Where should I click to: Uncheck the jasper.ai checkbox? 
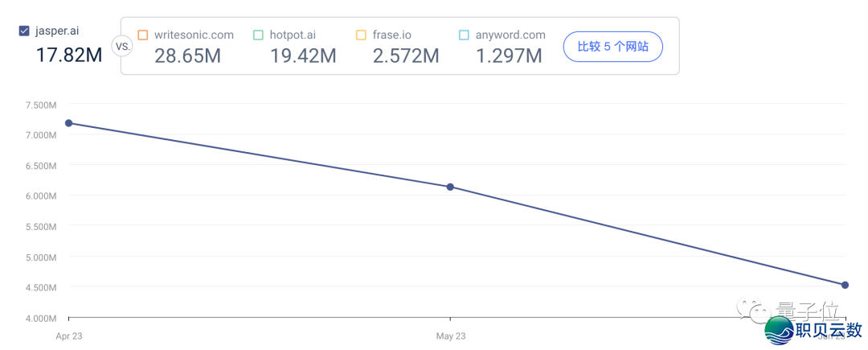point(24,32)
